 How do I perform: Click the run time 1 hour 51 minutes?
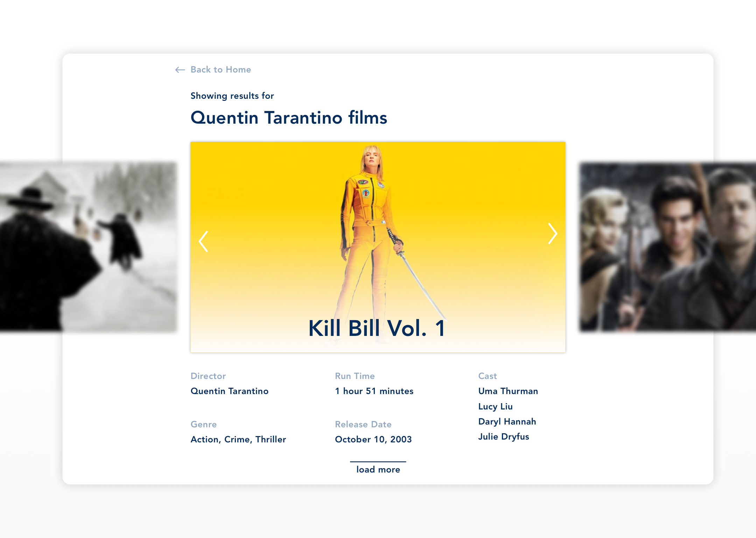click(374, 391)
